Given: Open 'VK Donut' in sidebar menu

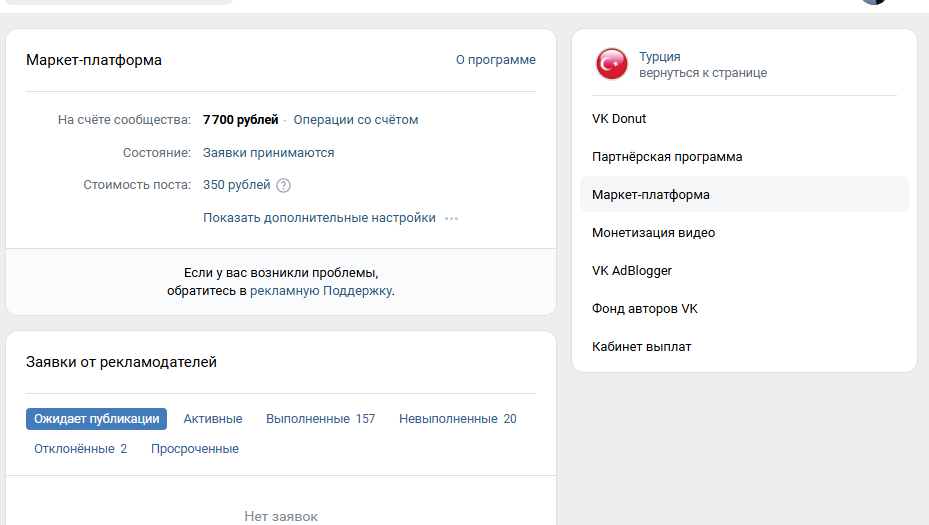Looking at the screenshot, I should [744, 119].
